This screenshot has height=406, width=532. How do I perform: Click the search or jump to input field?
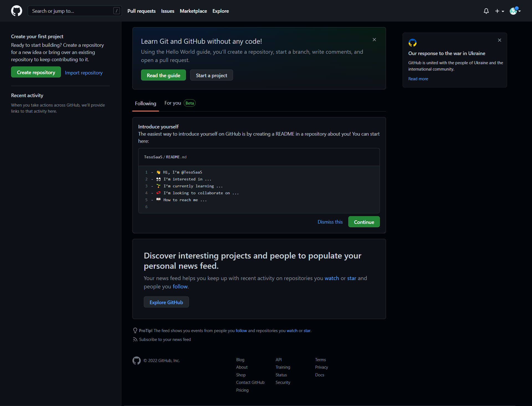(x=75, y=11)
